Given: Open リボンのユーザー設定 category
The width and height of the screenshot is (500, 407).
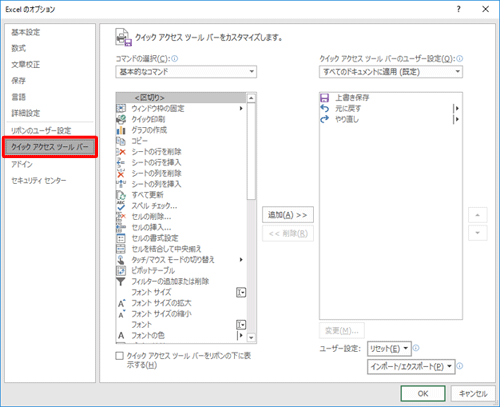Looking at the screenshot, I should tap(41, 130).
